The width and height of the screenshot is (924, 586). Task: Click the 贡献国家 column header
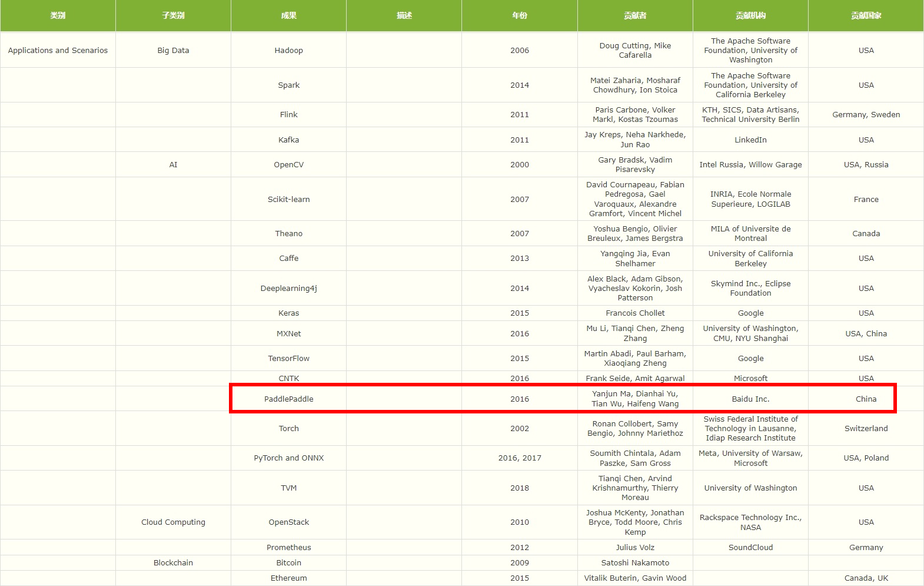point(866,15)
